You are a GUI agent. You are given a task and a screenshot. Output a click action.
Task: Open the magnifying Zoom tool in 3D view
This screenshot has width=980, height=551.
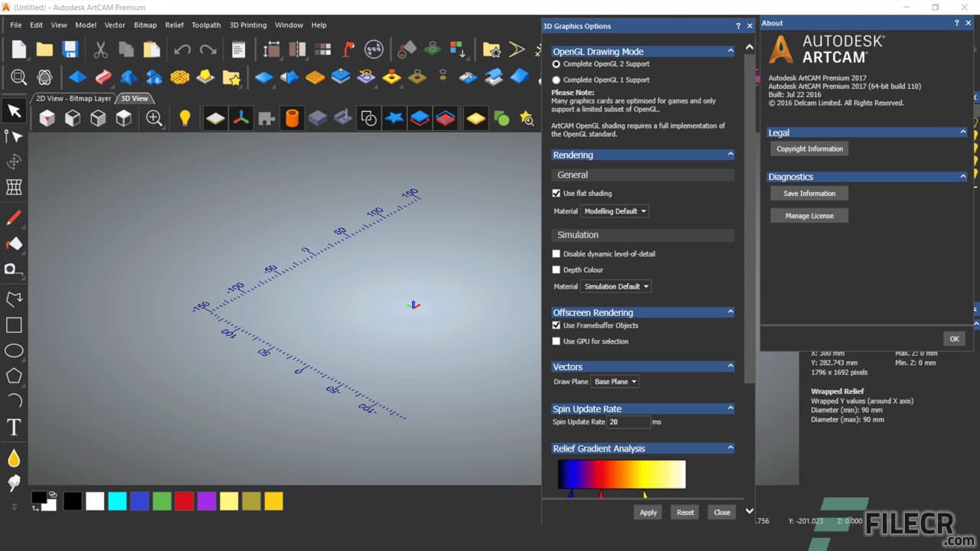[154, 119]
